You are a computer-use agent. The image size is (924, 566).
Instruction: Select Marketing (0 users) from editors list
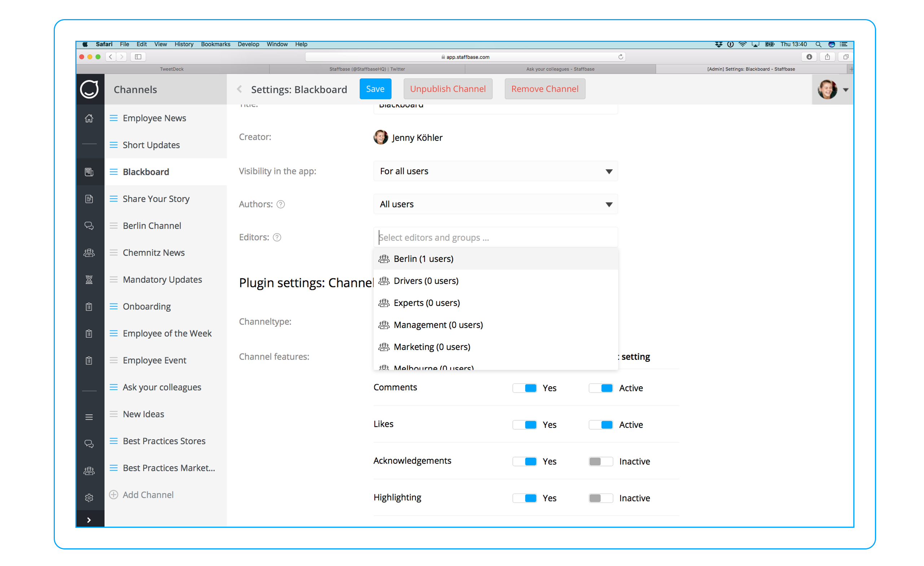pyautogui.click(x=496, y=347)
